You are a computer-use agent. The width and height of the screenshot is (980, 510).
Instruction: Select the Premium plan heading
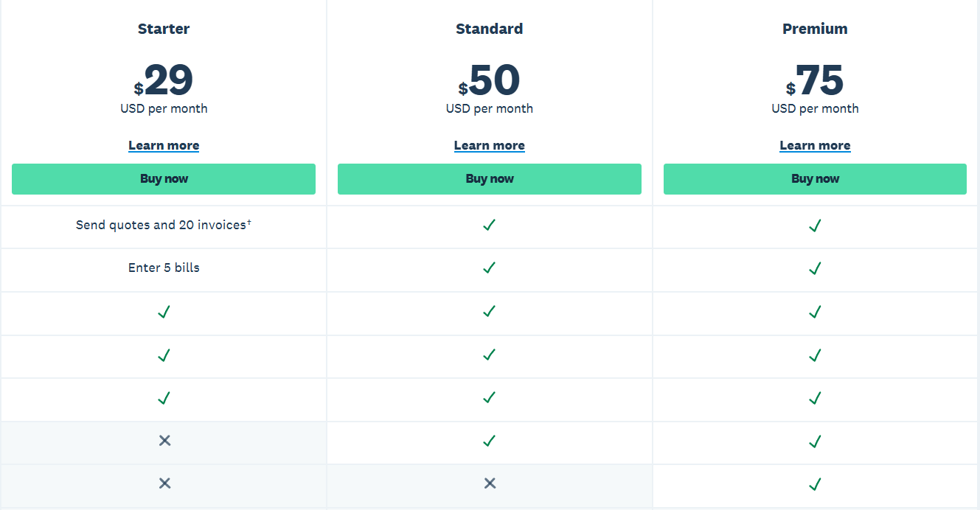pyautogui.click(x=815, y=29)
